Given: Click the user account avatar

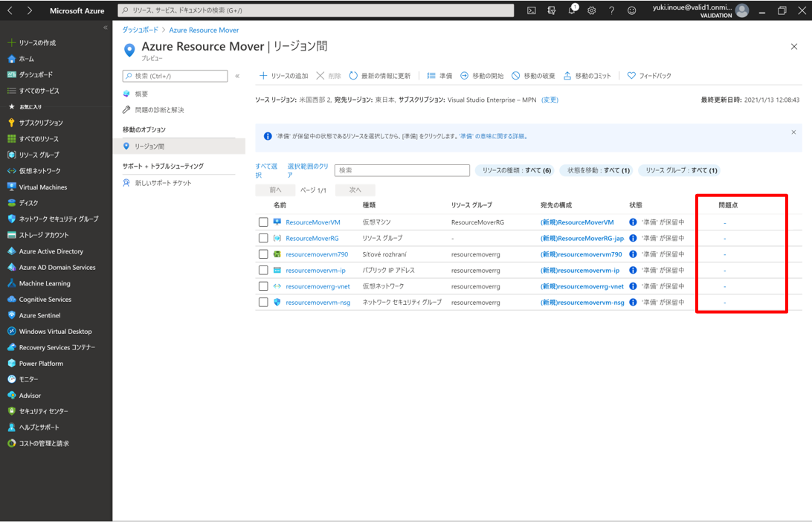Looking at the screenshot, I should pos(741,10).
